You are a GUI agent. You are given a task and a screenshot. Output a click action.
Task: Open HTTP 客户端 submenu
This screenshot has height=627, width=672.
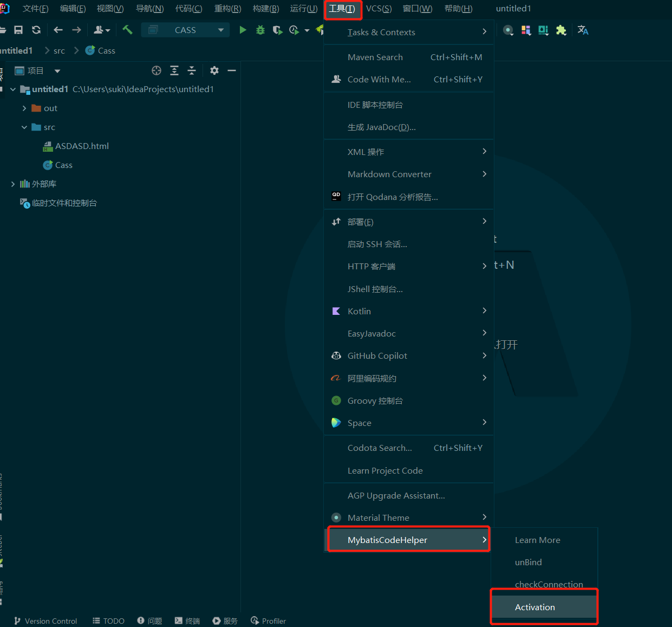[x=409, y=266]
